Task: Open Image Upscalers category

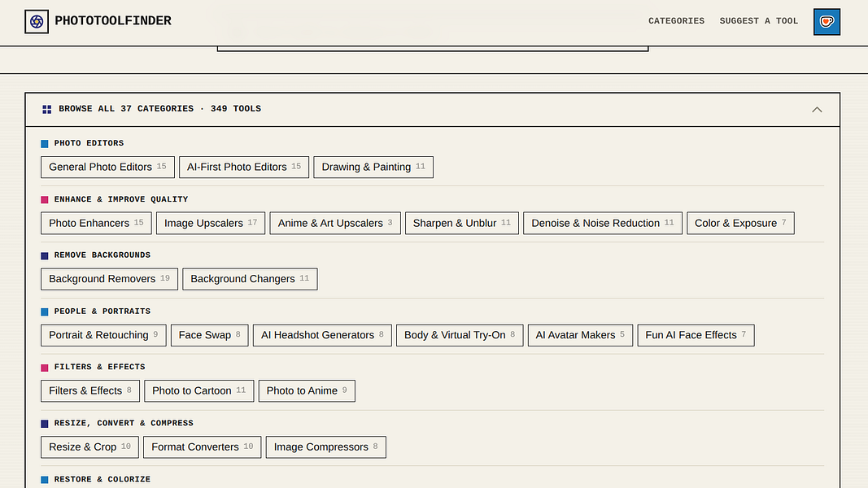Action: 211,223
